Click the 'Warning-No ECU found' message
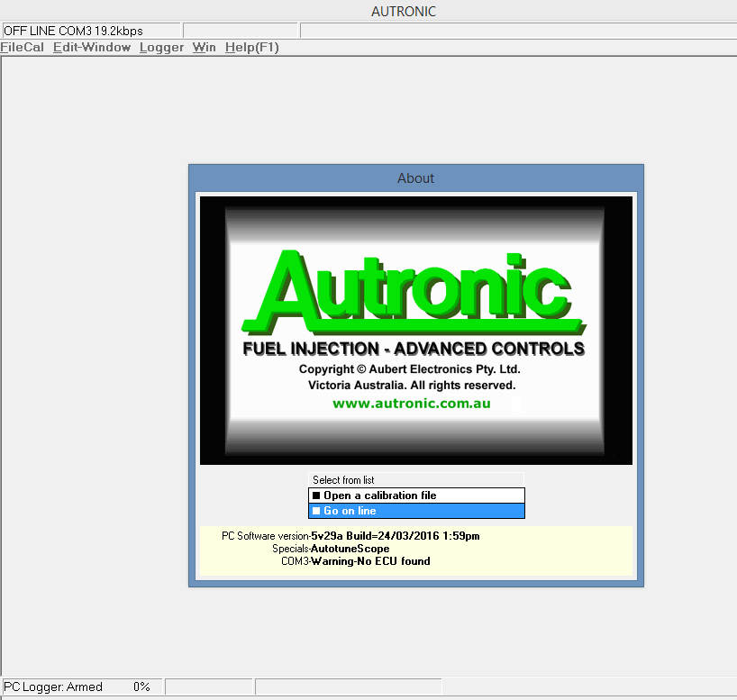Viewport: 737px width, 700px height. tap(370, 561)
